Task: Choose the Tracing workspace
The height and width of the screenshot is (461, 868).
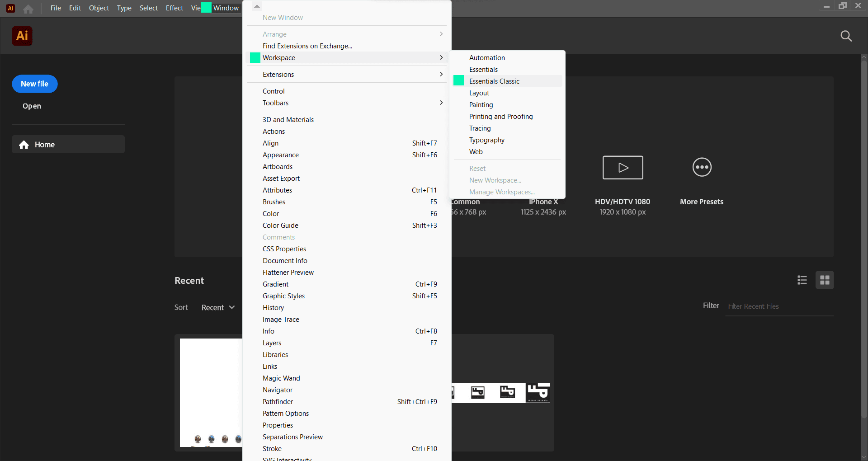Action: (x=507, y=128)
